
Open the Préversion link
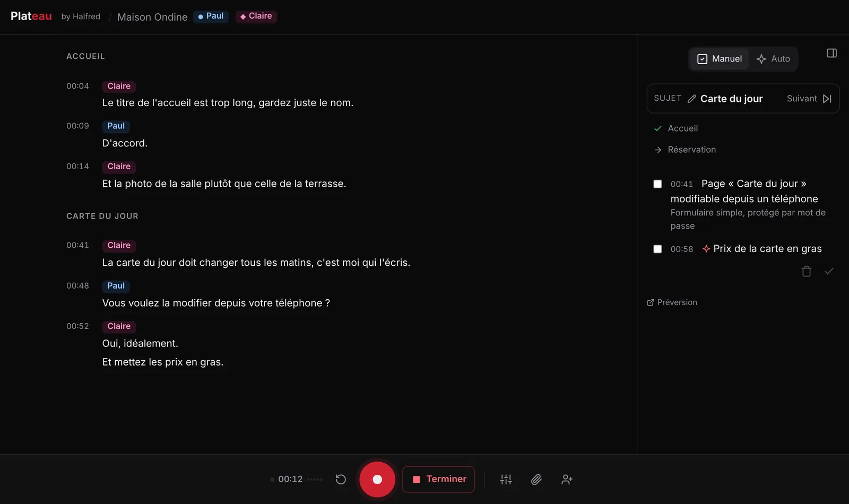672,302
